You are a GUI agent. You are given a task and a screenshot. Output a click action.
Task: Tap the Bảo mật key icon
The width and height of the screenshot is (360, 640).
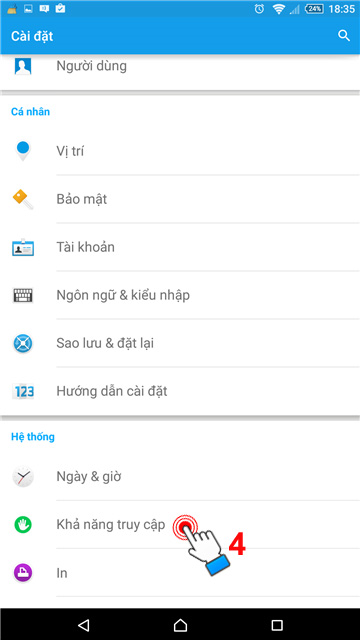23,199
